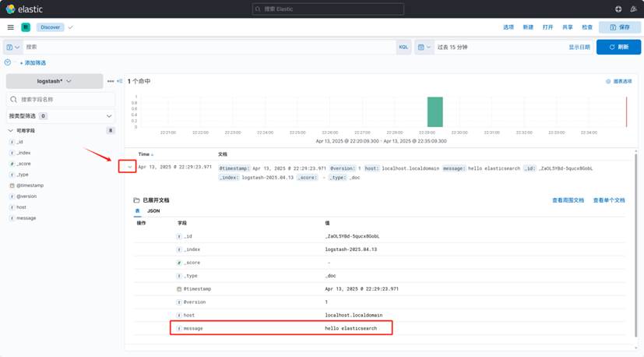644x357 pixels.
Task: Click the field search magnifier icon
Action: tap(13, 100)
